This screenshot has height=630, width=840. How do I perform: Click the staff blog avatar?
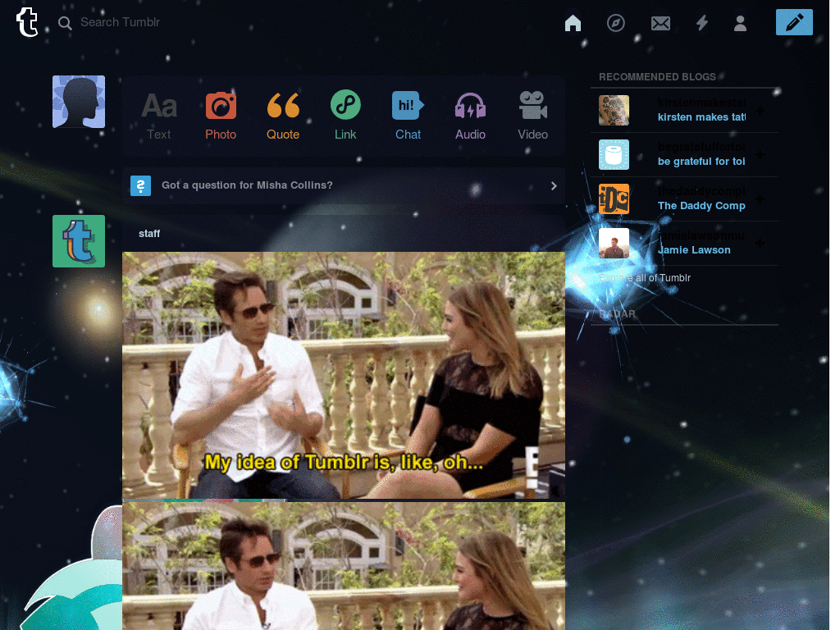[79, 241]
